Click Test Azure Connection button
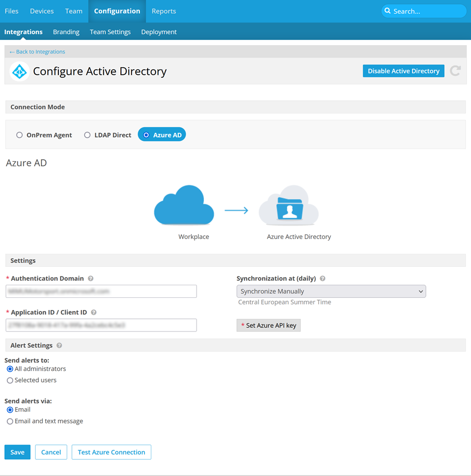The height and width of the screenshot is (476, 471). point(111,452)
